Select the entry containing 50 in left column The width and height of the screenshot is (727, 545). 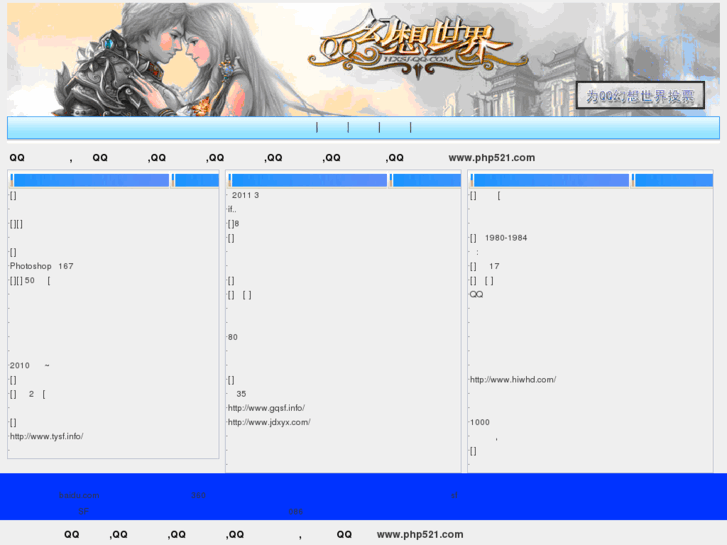30,281
